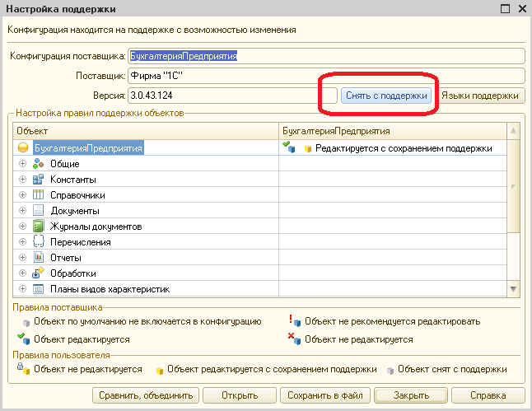Screen dimensions: 532x411
Task: Open Справка help button
Action: click(x=488, y=395)
